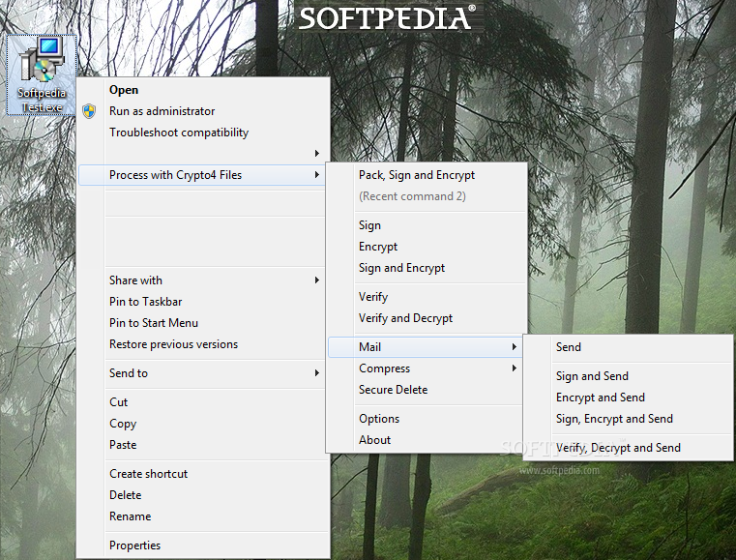
Task: Open the Share with submenu arrow
Action: tap(317, 280)
